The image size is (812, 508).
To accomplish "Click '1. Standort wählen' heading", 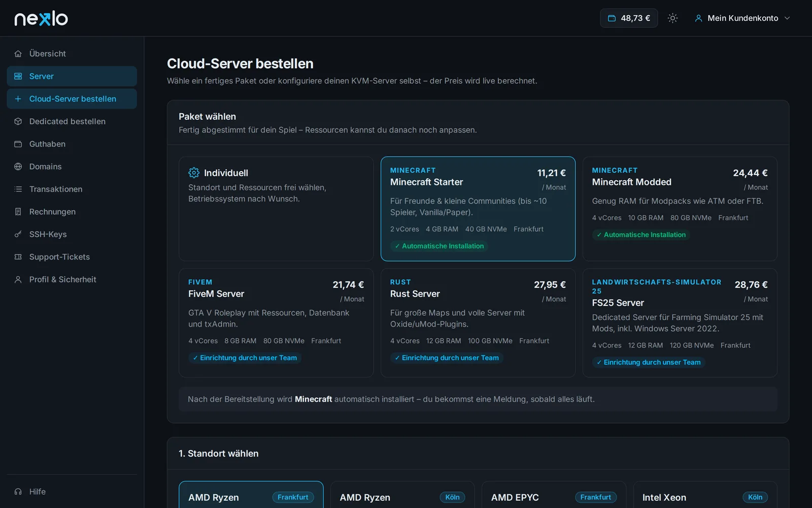I will (218, 454).
